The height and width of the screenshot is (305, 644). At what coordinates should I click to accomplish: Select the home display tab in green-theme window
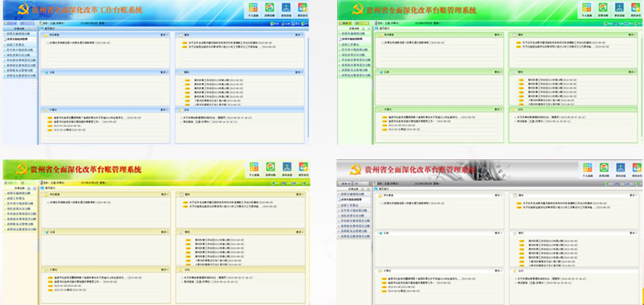tap(382, 29)
